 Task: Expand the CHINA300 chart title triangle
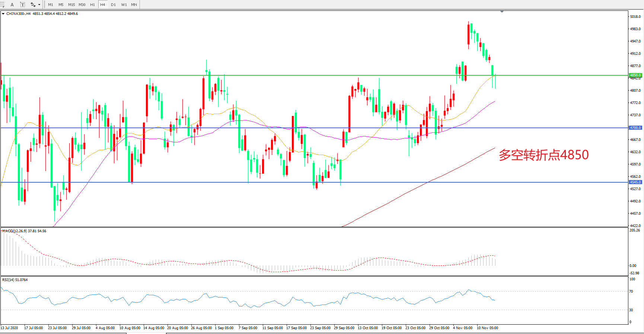point(3,14)
